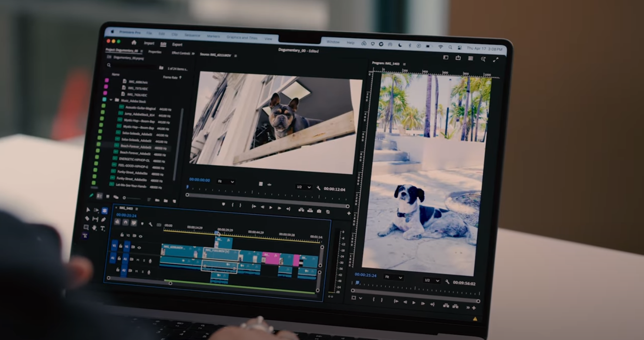Select the Razor tool in the tools panel
The image size is (644, 340).
tap(87, 219)
